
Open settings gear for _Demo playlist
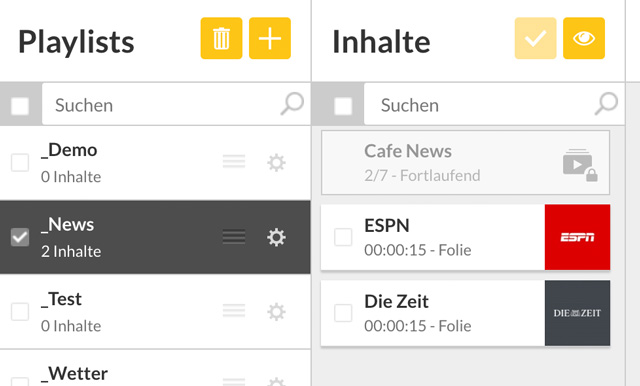tap(276, 163)
